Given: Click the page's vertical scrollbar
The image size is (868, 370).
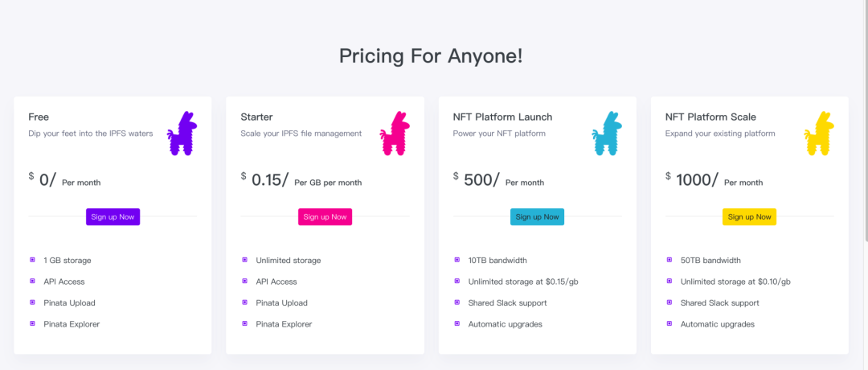Looking at the screenshot, I should coord(865,121).
